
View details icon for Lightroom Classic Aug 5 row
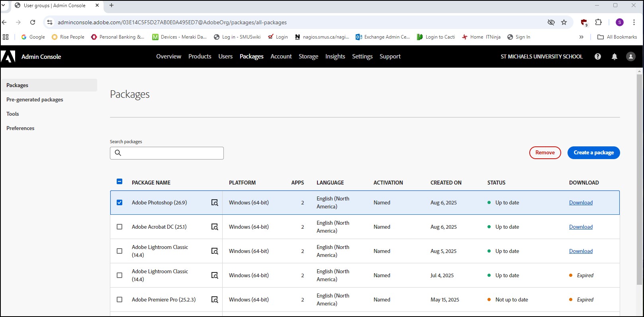tap(215, 251)
